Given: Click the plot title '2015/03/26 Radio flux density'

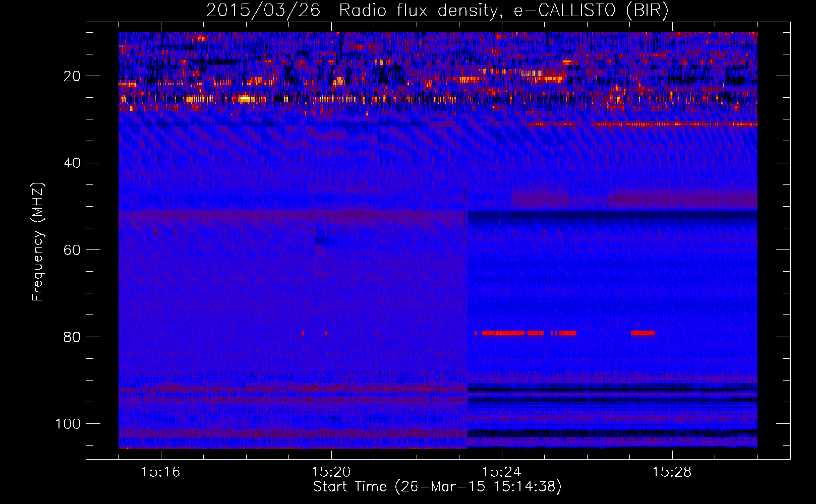Looking at the screenshot, I should point(437,10).
